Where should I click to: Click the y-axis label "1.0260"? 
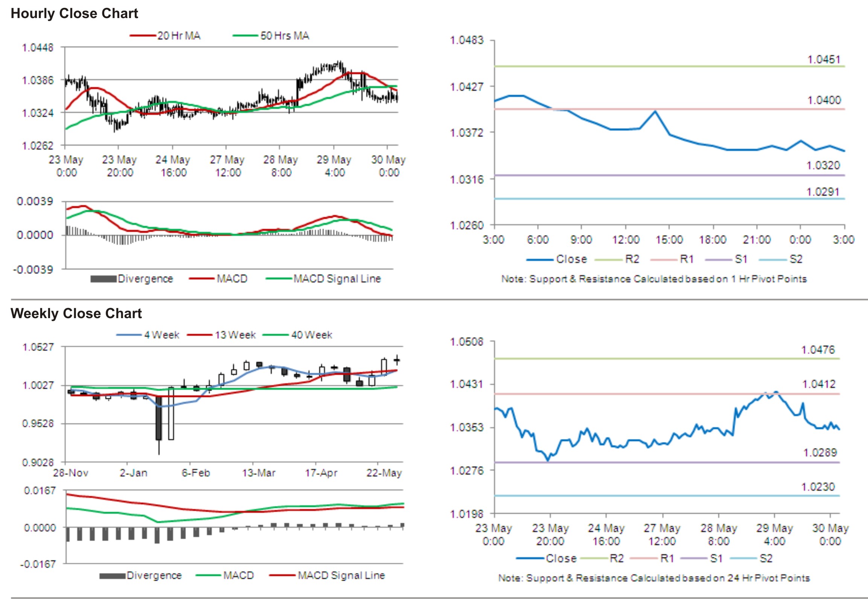coord(467,225)
